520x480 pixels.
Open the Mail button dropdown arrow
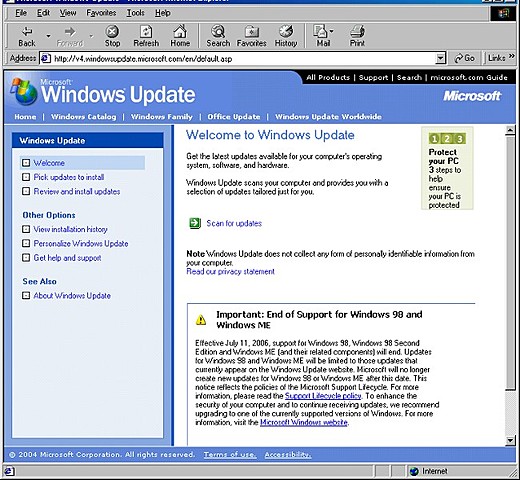(x=331, y=32)
